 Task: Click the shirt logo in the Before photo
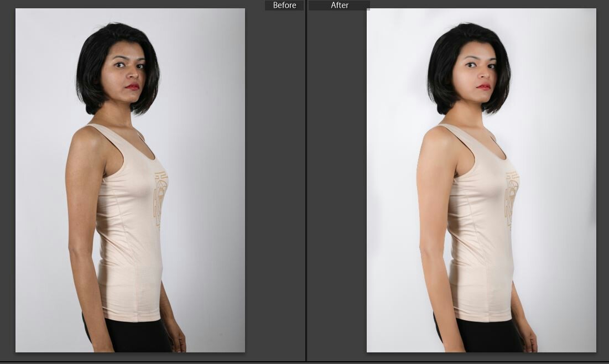pyautogui.click(x=160, y=199)
